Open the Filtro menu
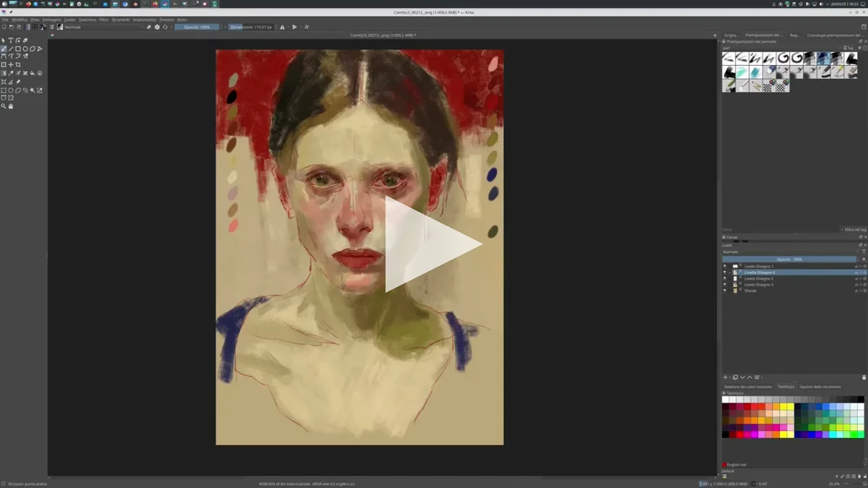The width and height of the screenshot is (868, 488). [x=103, y=20]
